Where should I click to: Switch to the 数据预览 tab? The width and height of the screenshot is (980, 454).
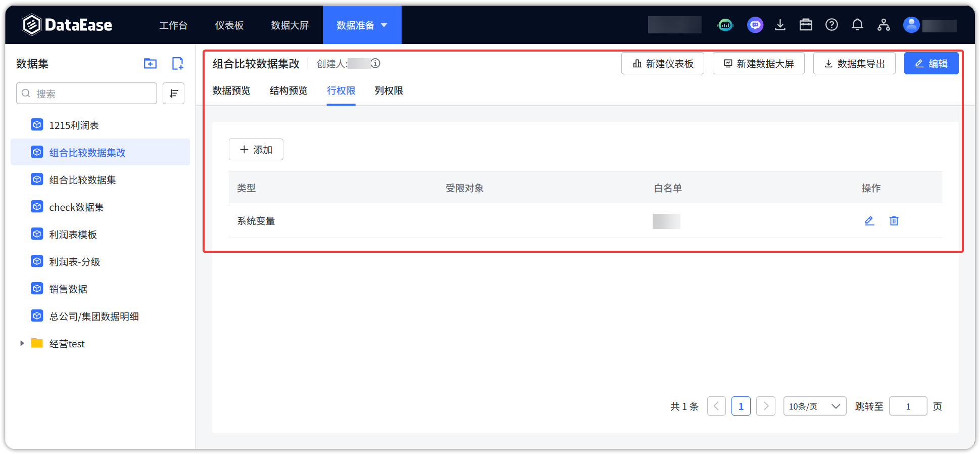click(x=231, y=91)
